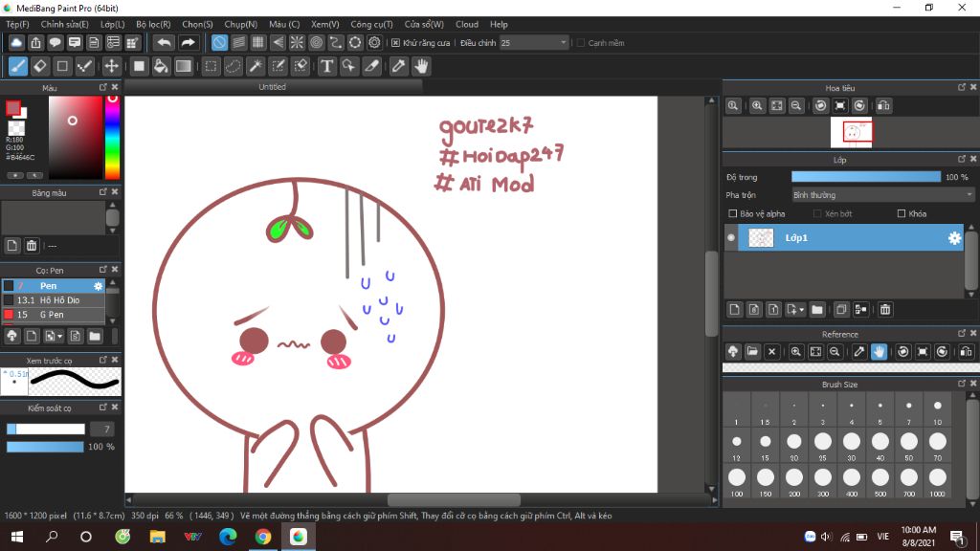Select the Eyedropper tool

[398, 66]
